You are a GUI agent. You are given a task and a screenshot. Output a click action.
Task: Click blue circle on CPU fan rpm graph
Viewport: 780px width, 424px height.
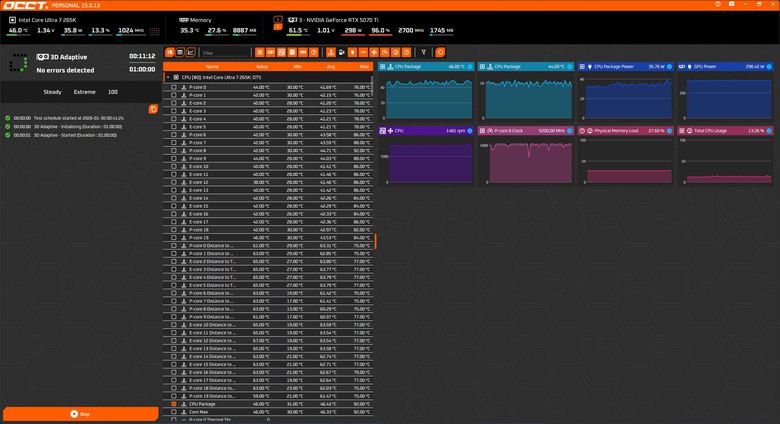[470, 131]
